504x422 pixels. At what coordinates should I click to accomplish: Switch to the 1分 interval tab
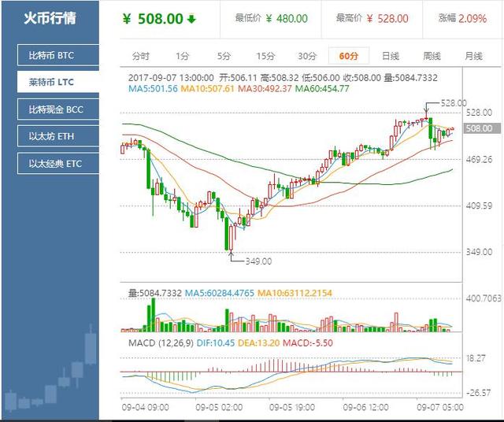[182, 56]
